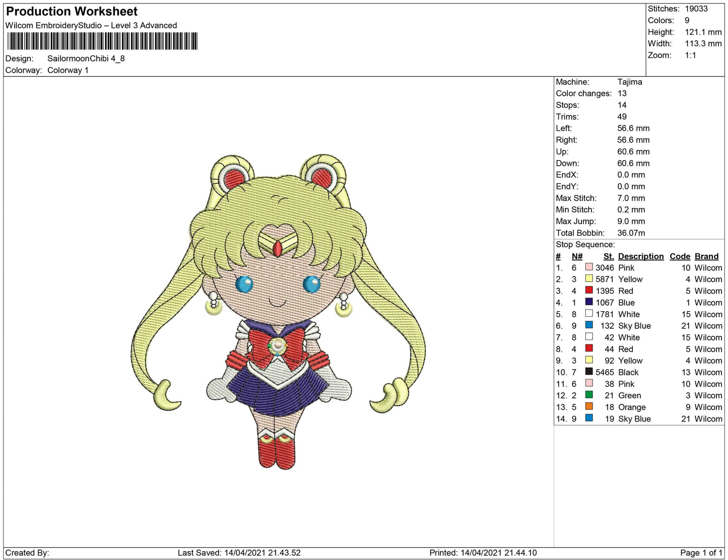
Task: Click the White description with 1781 stitches
Action: pyautogui.click(x=629, y=314)
